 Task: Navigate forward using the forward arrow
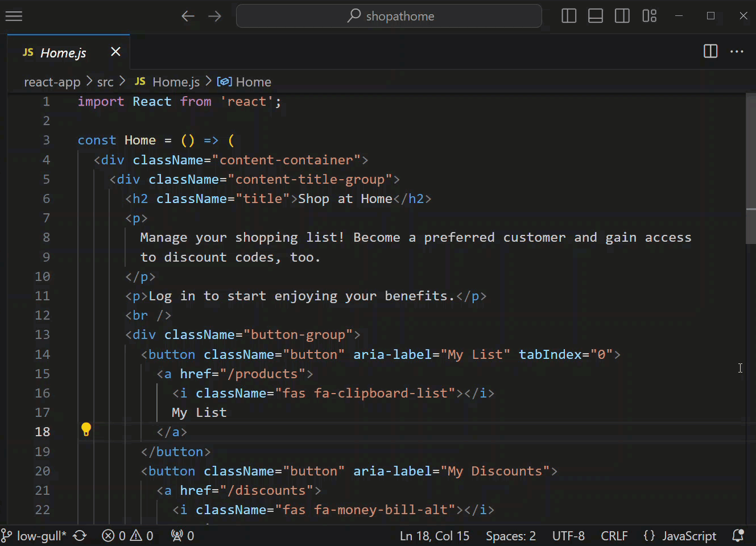click(214, 16)
